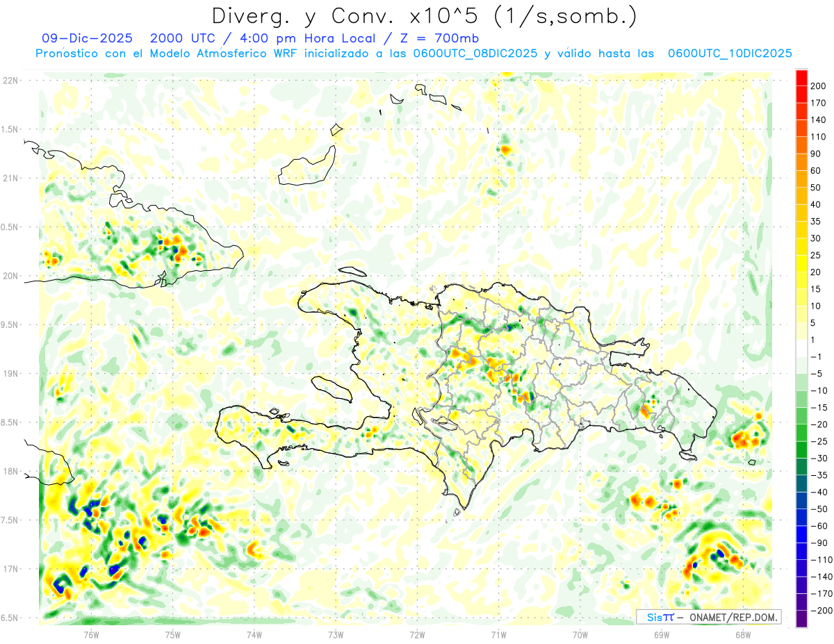Viewport: 834px width, 644px height.
Task: Click the '73W' longitude label
Action: point(336,634)
